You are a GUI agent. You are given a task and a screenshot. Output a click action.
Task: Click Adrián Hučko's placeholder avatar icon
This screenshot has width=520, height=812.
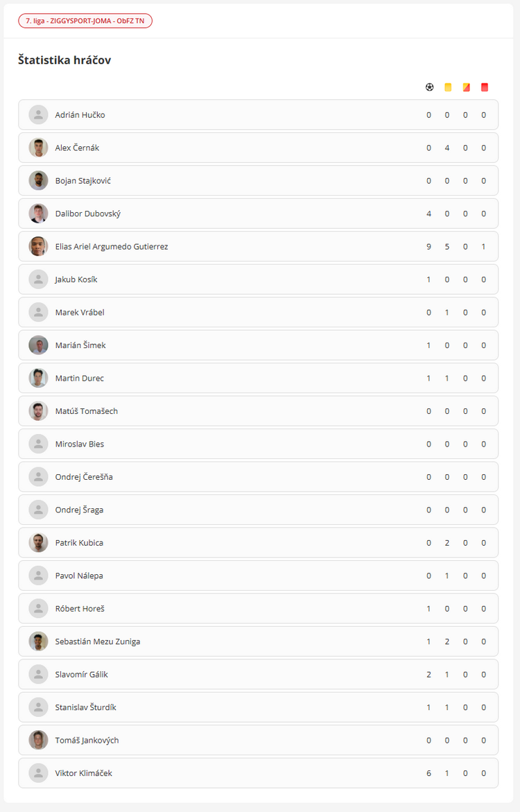(x=38, y=115)
